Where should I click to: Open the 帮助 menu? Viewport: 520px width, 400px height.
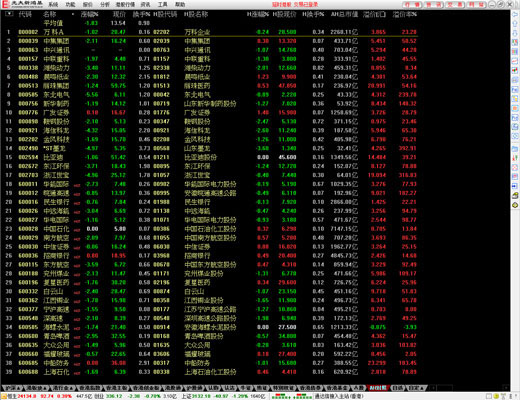[180, 5]
